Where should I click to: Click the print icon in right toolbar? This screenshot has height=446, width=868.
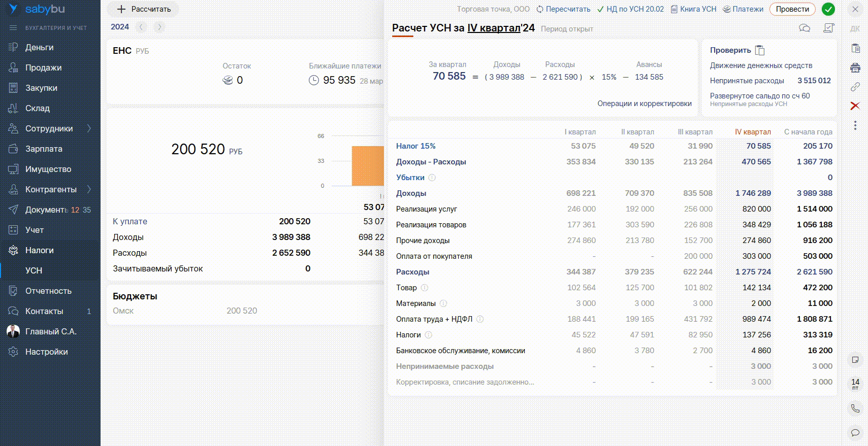pos(855,67)
